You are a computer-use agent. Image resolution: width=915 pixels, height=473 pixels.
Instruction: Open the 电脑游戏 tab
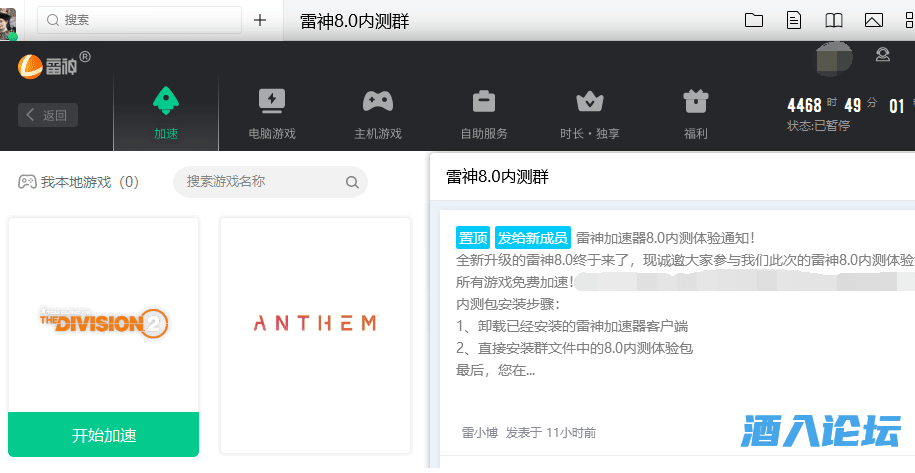coord(272,112)
